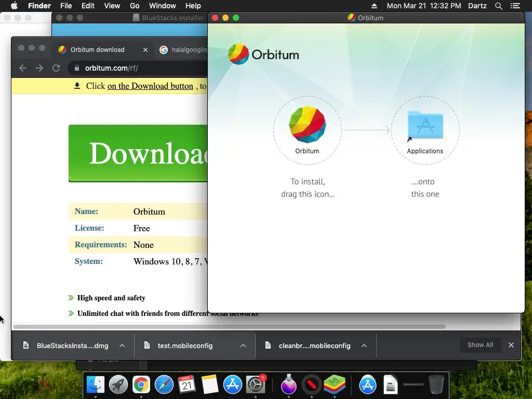
Task: Open Notification Center list icon
Action: point(515,6)
